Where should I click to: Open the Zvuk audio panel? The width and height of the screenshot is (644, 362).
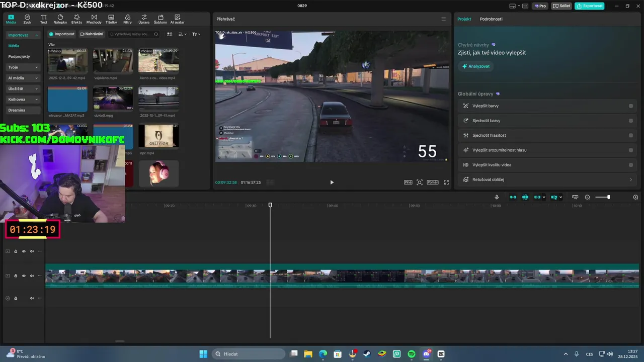point(27,19)
